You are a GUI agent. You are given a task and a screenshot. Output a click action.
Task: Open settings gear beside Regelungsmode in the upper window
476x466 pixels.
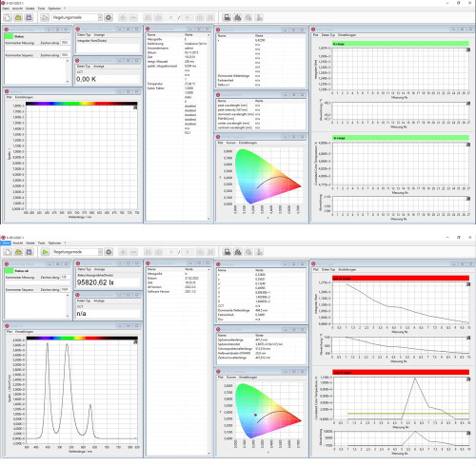coord(109,17)
